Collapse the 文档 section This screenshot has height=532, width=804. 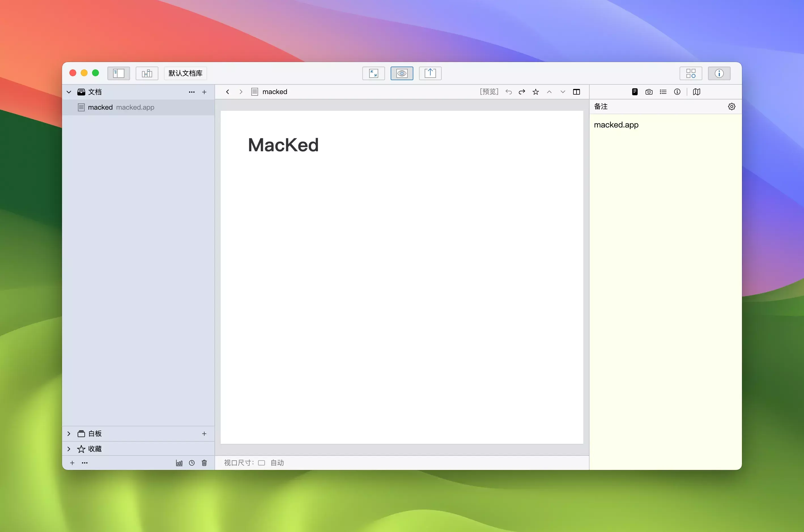coord(69,92)
